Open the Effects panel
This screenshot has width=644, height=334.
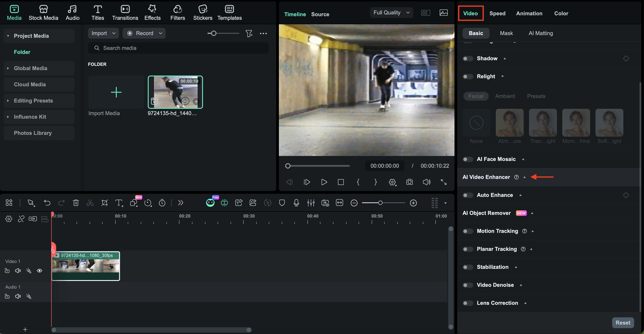[152, 12]
